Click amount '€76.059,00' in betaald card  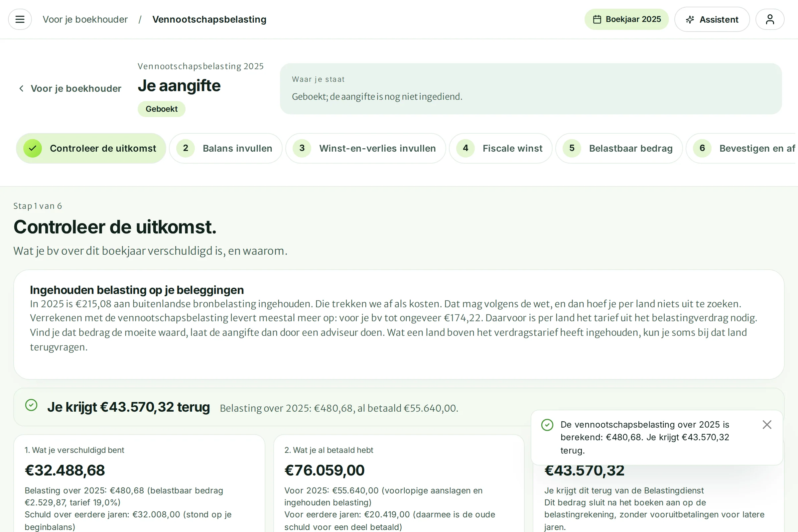click(x=325, y=470)
